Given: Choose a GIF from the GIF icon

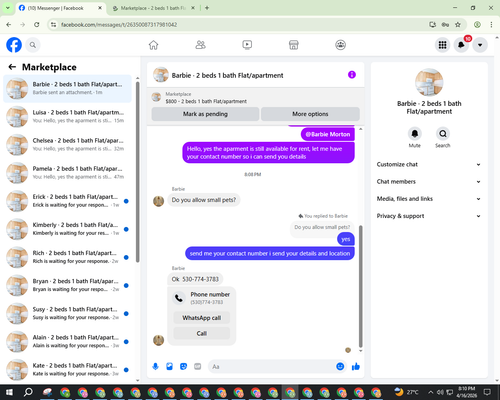Looking at the screenshot, I should point(198,367).
